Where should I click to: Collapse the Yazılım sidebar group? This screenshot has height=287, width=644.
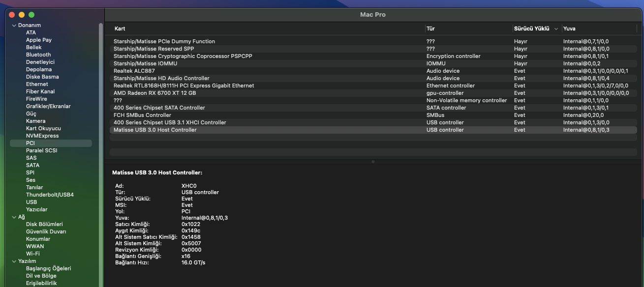point(13,261)
